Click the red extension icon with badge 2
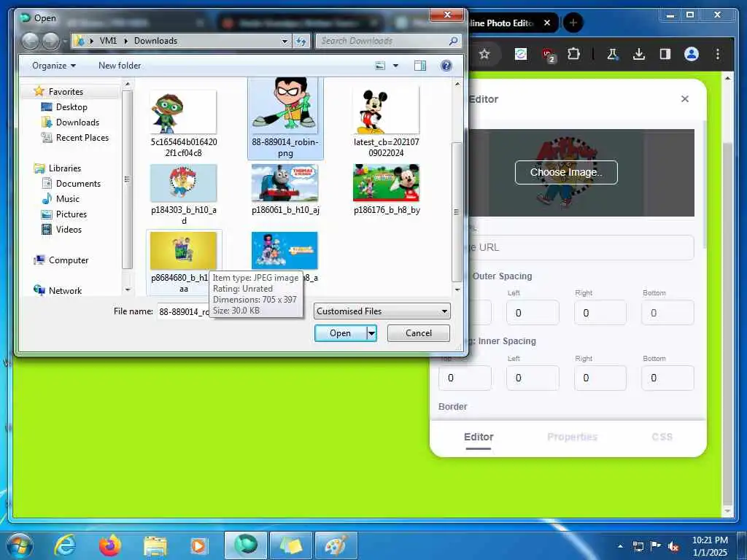The height and width of the screenshot is (560, 747). 549,55
